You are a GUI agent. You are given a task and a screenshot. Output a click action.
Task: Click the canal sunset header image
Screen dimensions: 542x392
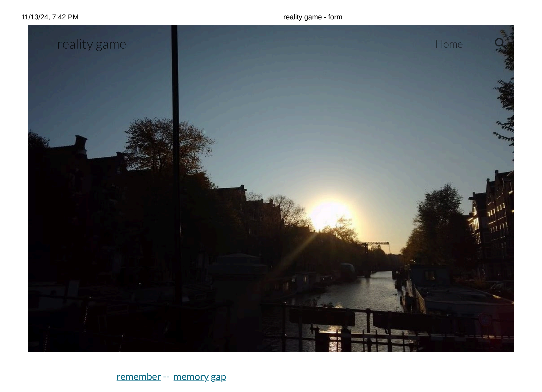click(271, 188)
